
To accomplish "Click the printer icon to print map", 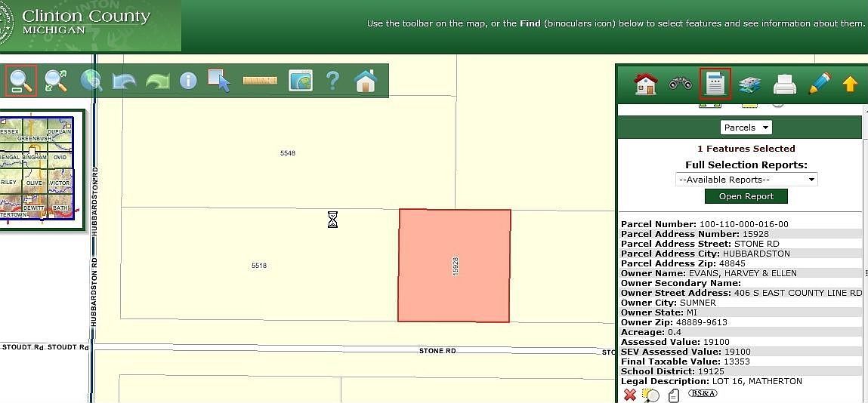I will pyautogui.click(x=785, y=84).
